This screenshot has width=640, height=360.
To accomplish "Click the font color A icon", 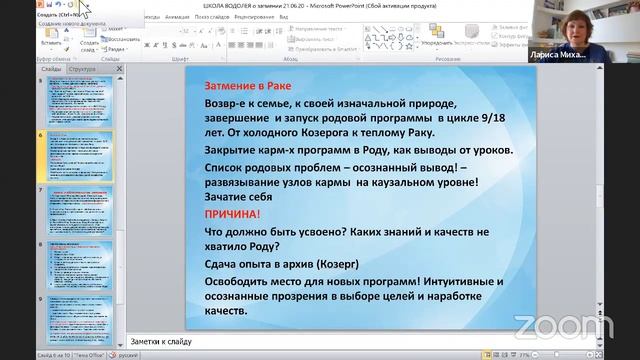I will [x=218, y=45].
